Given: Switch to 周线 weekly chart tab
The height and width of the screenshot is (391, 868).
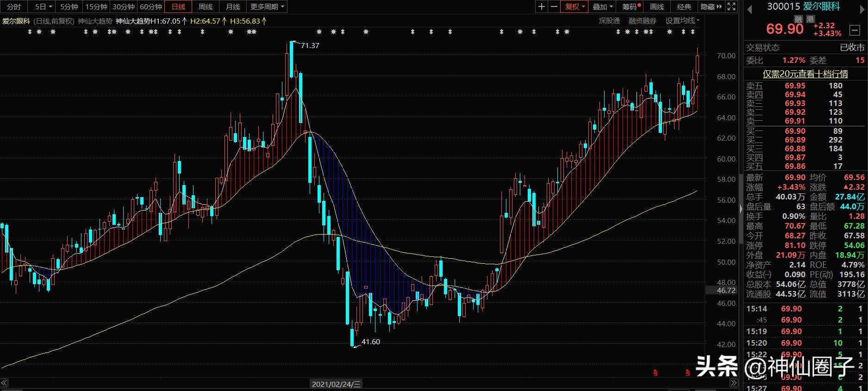Looking at the screenshot, I should click(205, 6).
